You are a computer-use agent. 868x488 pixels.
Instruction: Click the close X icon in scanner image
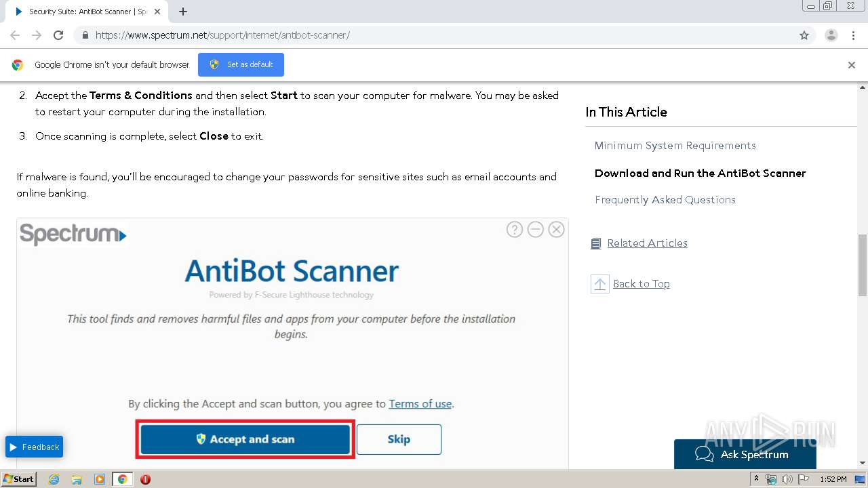point(557,230)
